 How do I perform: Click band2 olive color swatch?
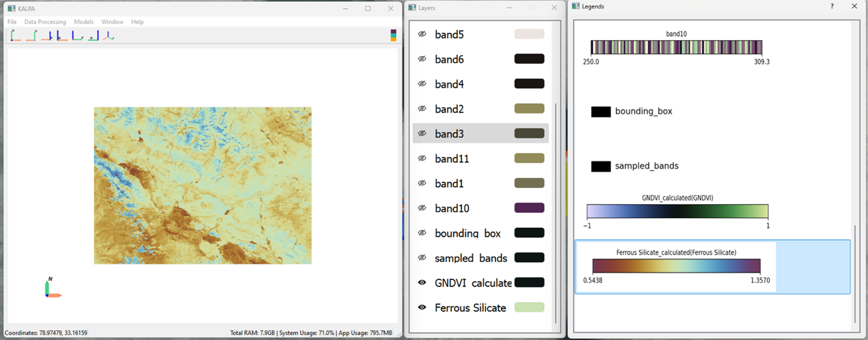[x=529, y=109]
